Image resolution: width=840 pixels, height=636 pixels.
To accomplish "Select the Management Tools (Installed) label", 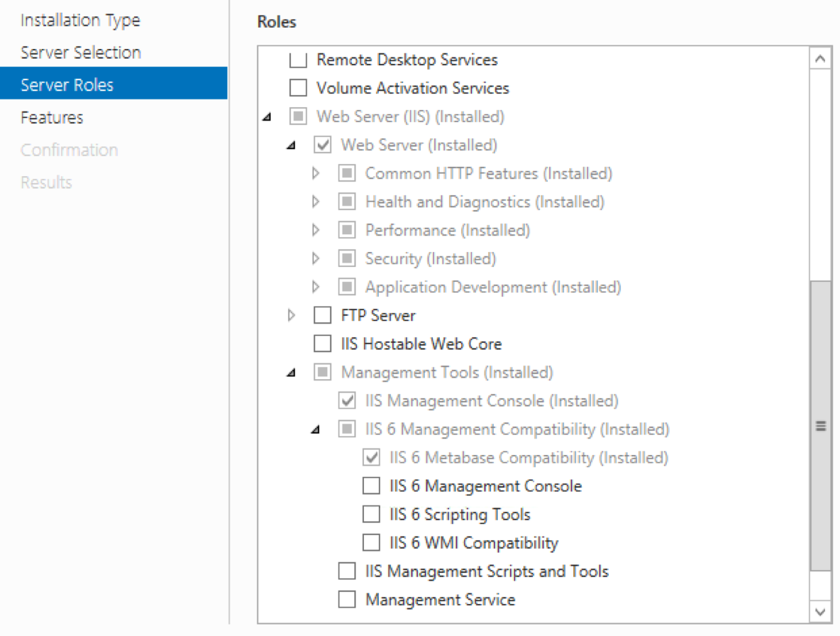I will (448, 372).
